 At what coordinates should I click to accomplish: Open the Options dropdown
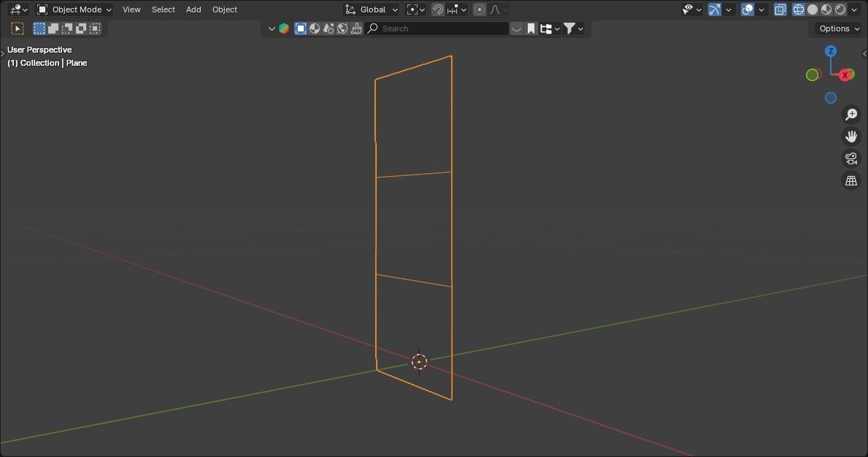click(840, 28)
